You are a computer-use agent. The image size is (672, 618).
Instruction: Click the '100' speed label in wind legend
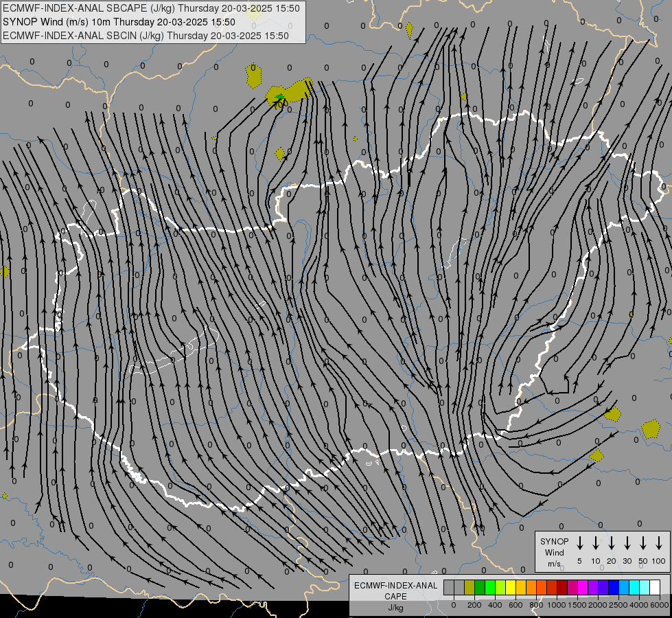coord(659,561)
